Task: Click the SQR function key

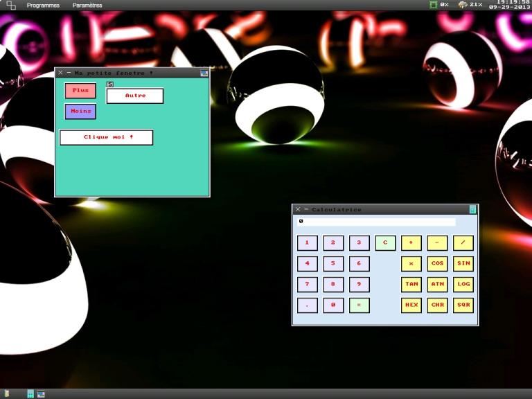Action: click(463, 305)
